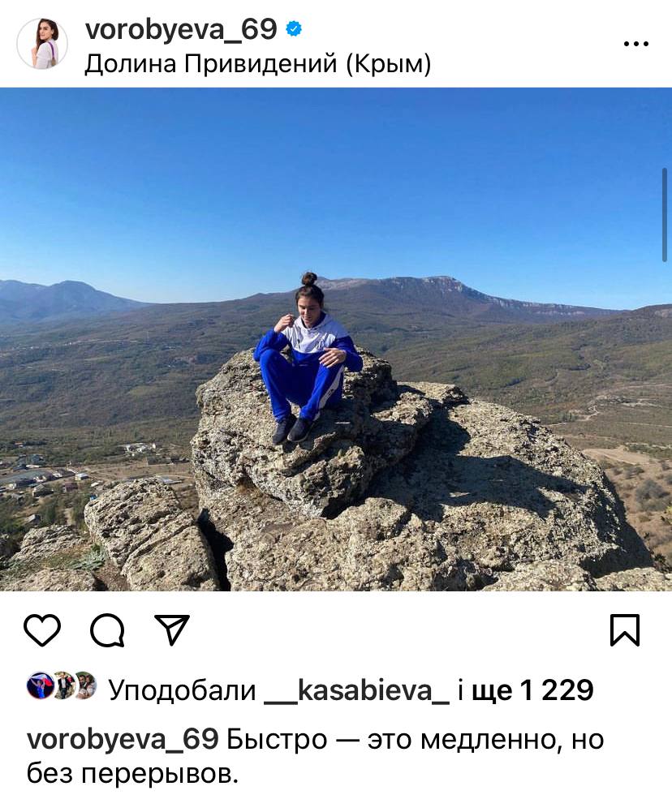Tap the third liker avatar thumbnail
The image size is (672, 812).
(85, 685)
